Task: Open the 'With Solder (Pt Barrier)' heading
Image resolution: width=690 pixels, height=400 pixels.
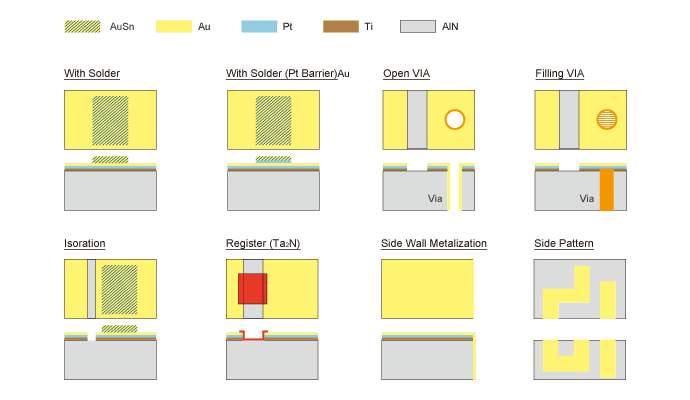Action: (x=287, y=74)
